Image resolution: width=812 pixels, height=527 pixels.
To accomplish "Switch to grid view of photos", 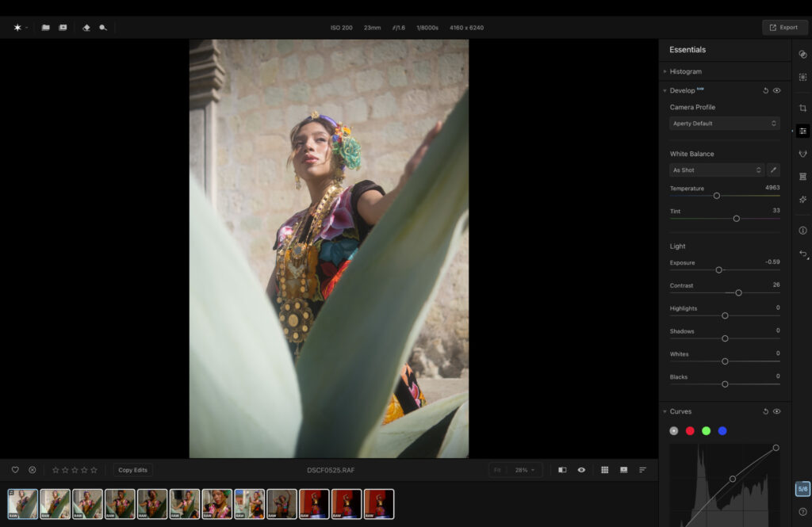I will point(604,470).
